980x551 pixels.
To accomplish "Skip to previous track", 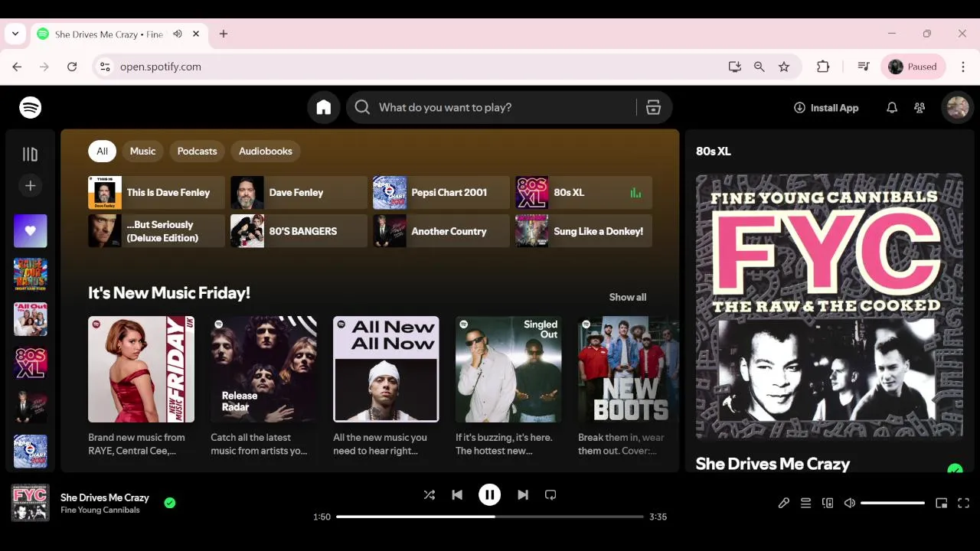I will [457, 495].
